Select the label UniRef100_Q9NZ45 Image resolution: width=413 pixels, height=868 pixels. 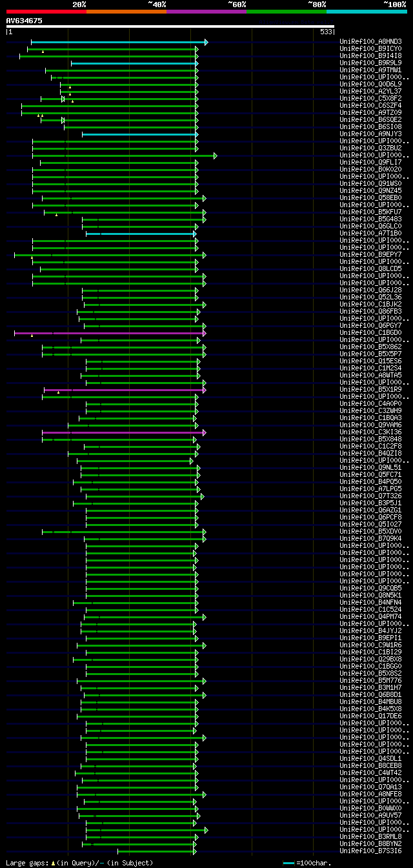(x=370, y=191)
